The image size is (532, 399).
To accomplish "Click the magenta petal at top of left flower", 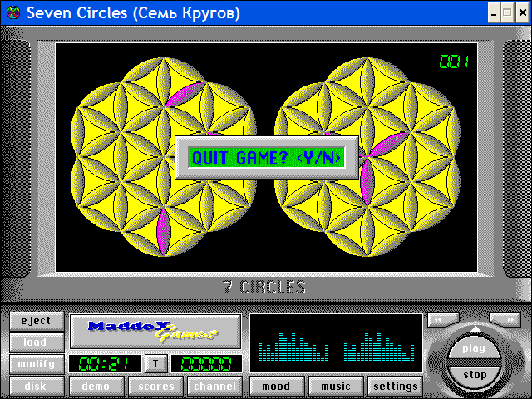I will pyautogui.click(x=185, y=95).
